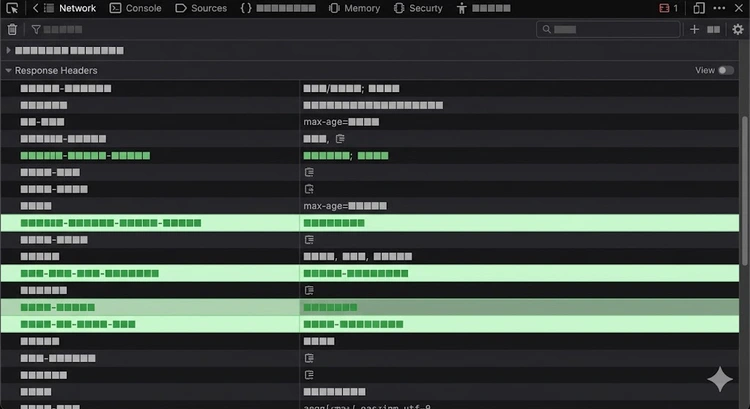Open the Console tab
This screenshot has width=750, height=409.
[x=135, y=8]
